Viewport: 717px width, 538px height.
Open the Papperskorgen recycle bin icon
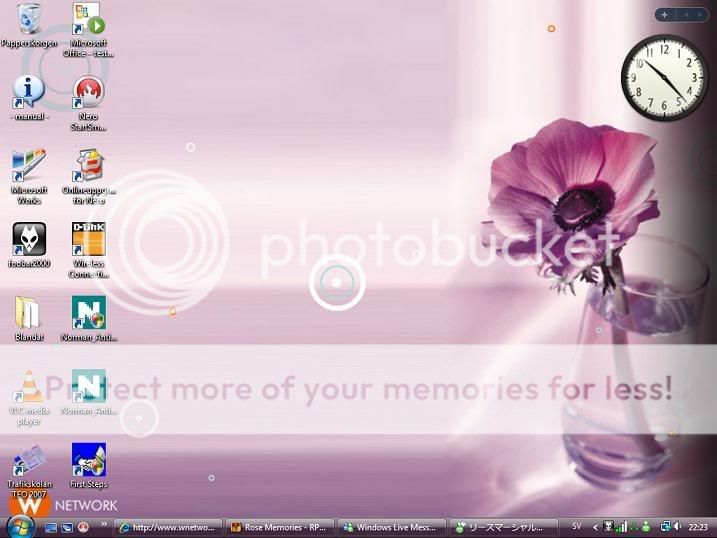click(x=29, y=20)
